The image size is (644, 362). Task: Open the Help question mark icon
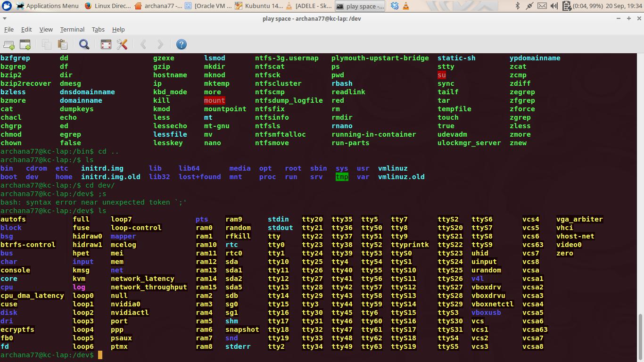[182, 44]
